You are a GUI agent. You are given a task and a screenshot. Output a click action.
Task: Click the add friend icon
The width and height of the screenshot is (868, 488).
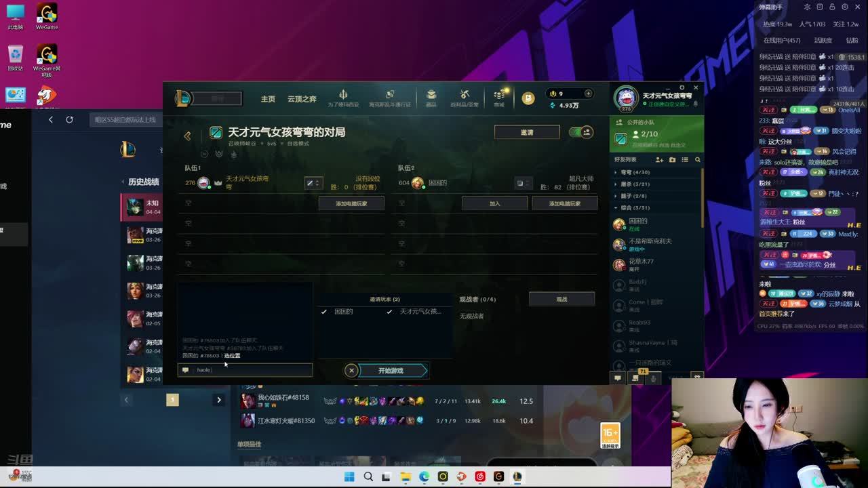point(659,160)
